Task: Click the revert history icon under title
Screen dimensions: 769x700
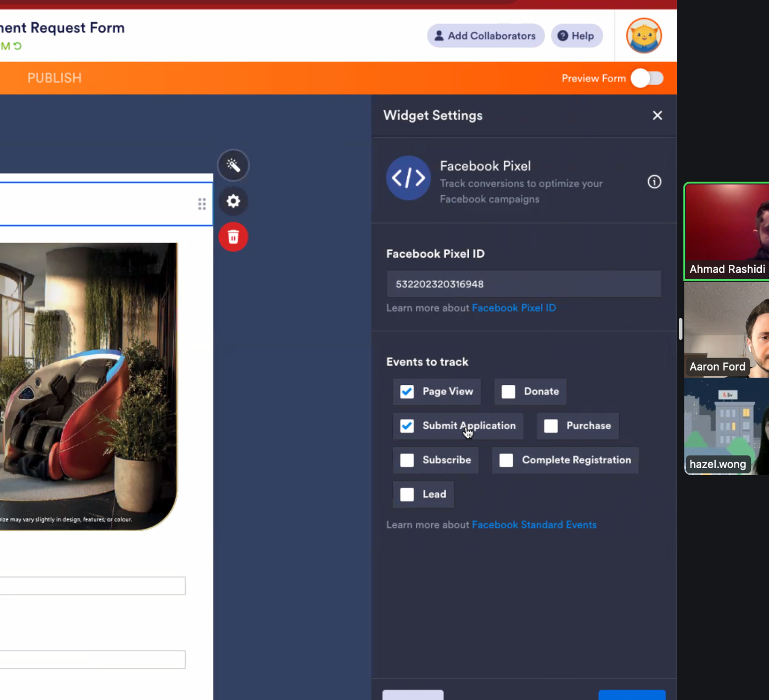Action: 18,46
